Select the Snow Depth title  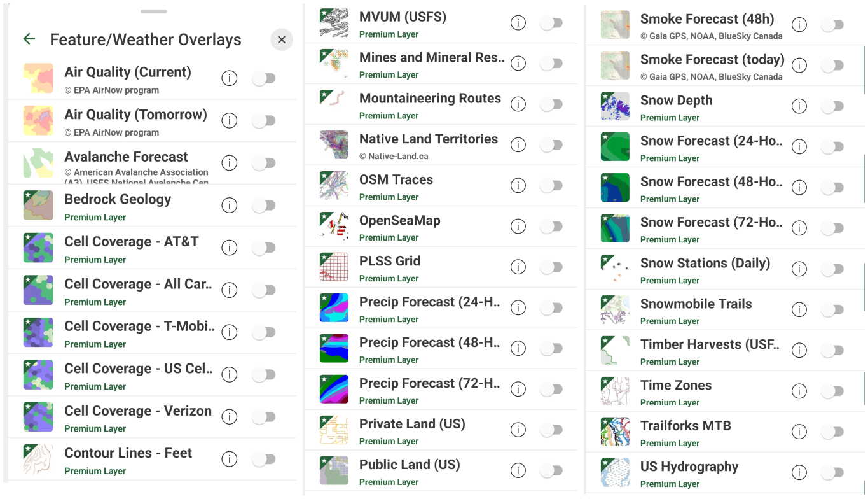[677, 100]
